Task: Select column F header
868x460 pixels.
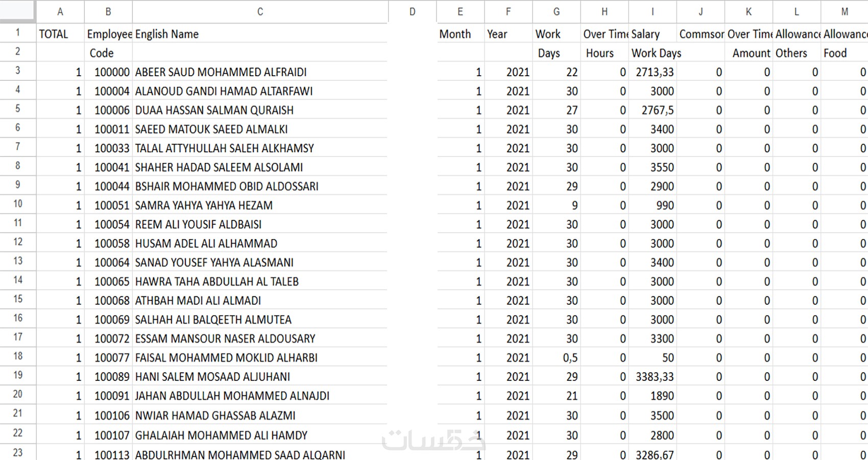Action: coord(508,12)
